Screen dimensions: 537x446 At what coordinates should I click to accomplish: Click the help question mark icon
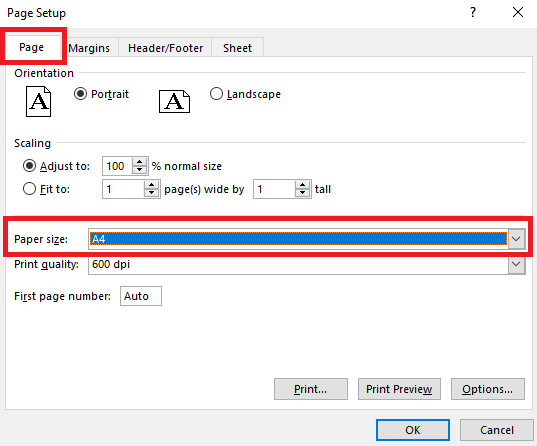pyautogui.click(x=473, y=13)
